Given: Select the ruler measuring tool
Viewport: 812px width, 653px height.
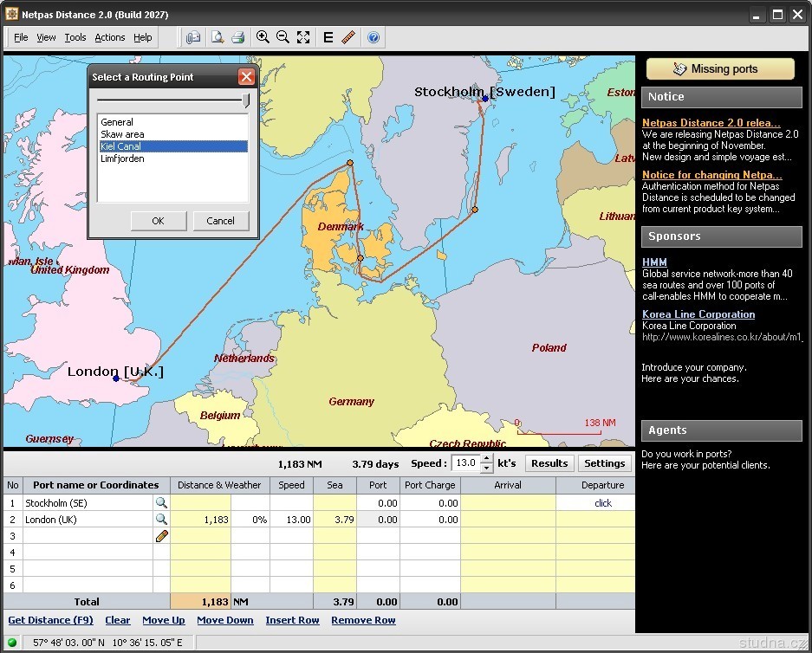Looking at the screenshot, I should click(348, 37).
